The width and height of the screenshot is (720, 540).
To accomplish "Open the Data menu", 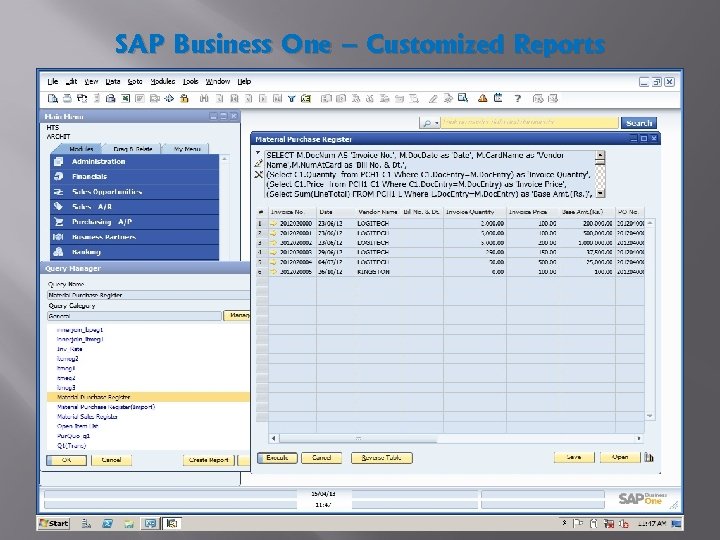I will click(112, 81).
